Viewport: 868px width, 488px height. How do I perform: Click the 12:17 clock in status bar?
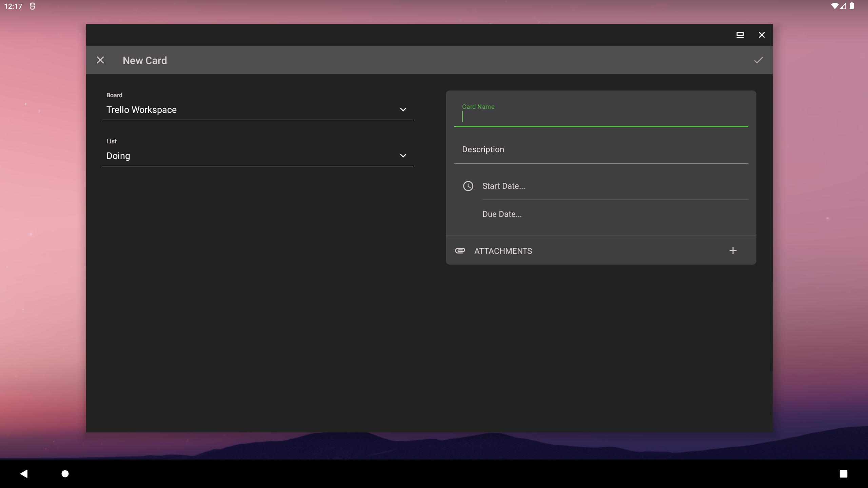tap(13, 6)
